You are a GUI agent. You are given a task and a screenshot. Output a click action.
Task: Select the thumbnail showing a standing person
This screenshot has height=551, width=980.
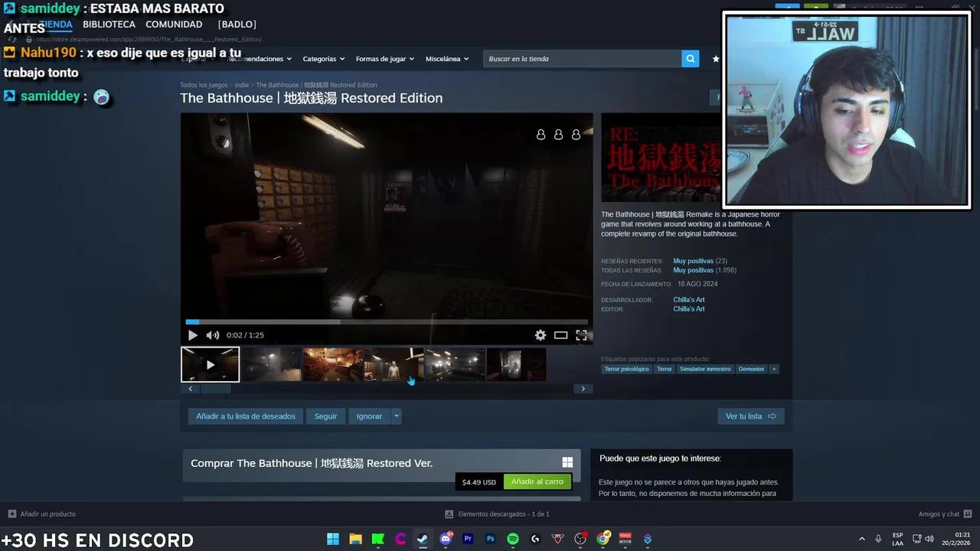pyautogui.click(x=394, y=364)
